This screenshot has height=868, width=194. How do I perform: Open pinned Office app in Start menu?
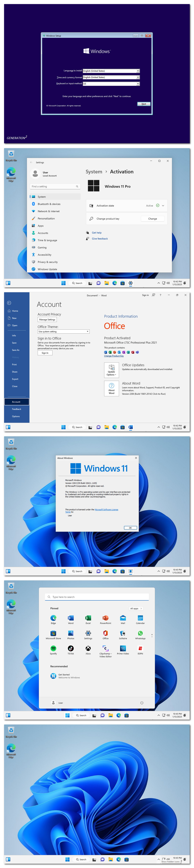click(105, 635)
